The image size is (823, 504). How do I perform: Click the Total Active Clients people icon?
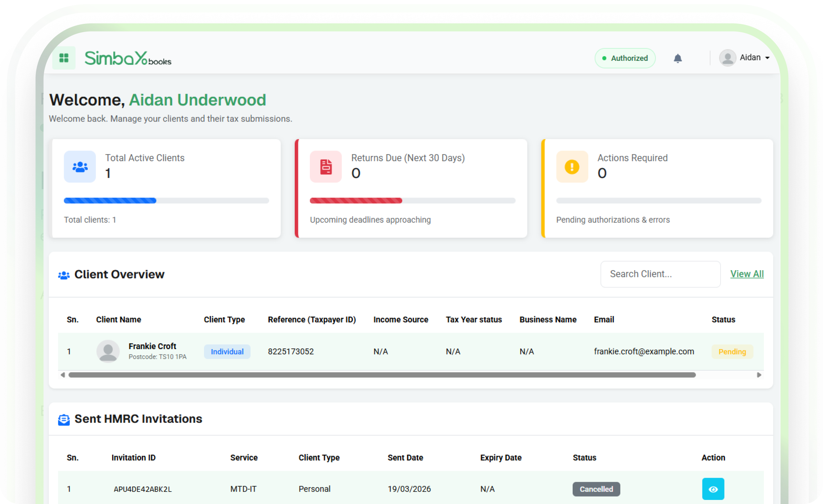point(80,167)
